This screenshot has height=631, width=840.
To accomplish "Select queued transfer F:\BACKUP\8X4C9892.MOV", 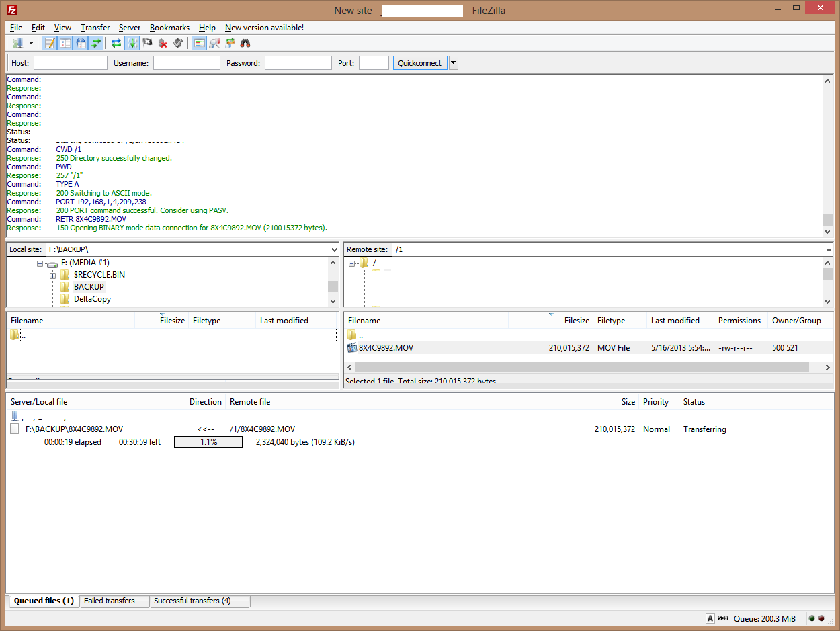I will tap(420, 429).
